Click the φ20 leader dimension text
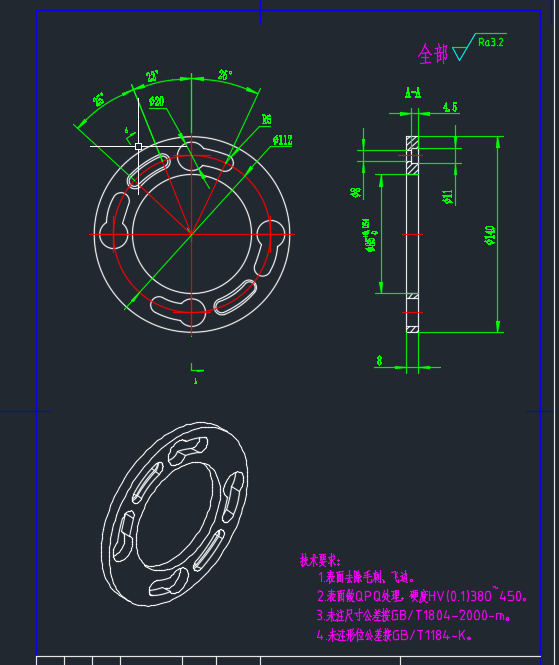559x665 pixels. (x=157, y=101)
